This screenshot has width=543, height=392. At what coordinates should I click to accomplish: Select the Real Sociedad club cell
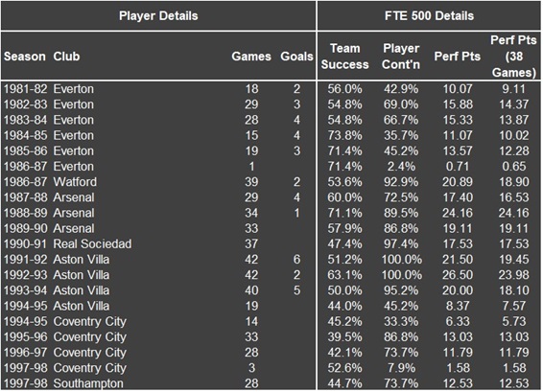(92, 243)
